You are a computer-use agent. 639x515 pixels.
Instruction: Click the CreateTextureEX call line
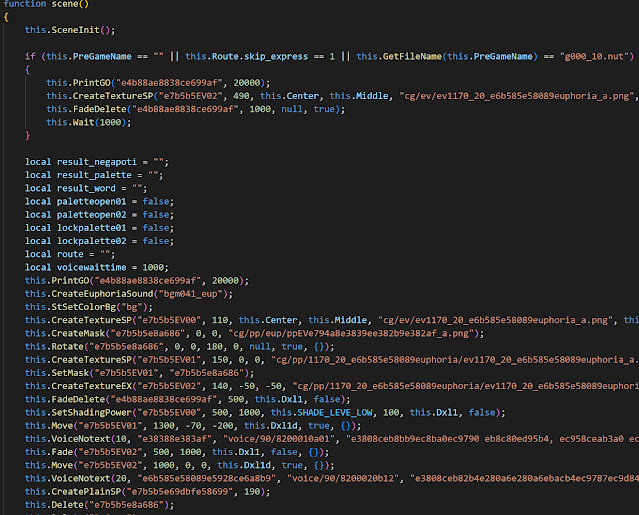click(332, 386)
